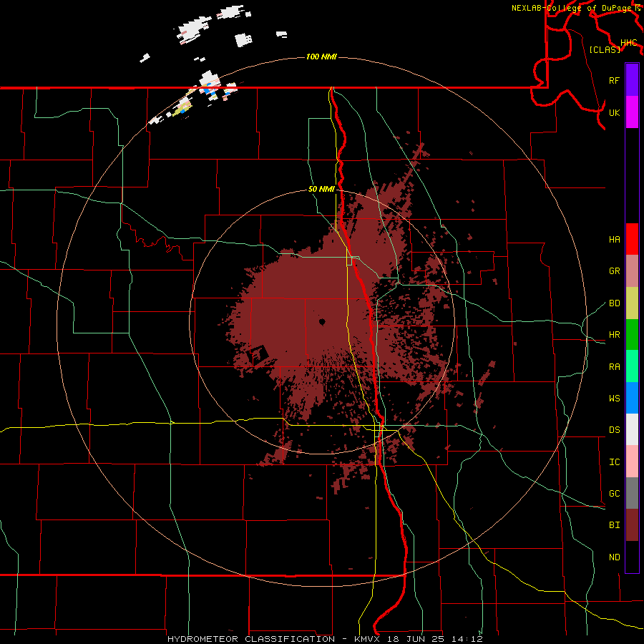Click the GR pink-tan legend swatch
Screen dimensions: 644x644
pos(632,271)
